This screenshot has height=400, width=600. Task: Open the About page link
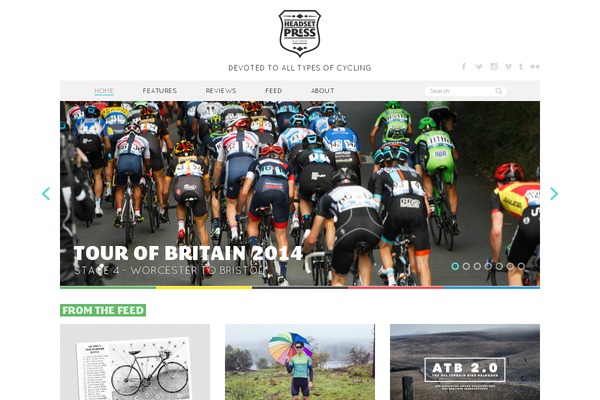coord(323,91)
